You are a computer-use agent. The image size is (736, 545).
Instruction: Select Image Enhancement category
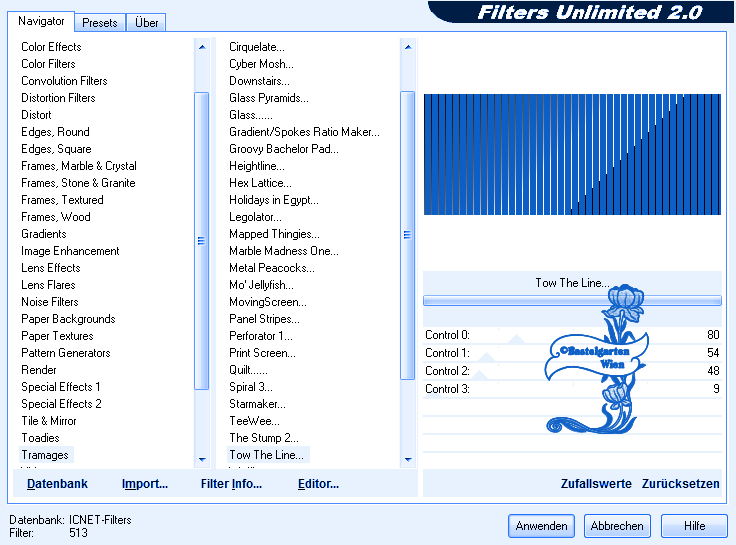tap(70, 251)
